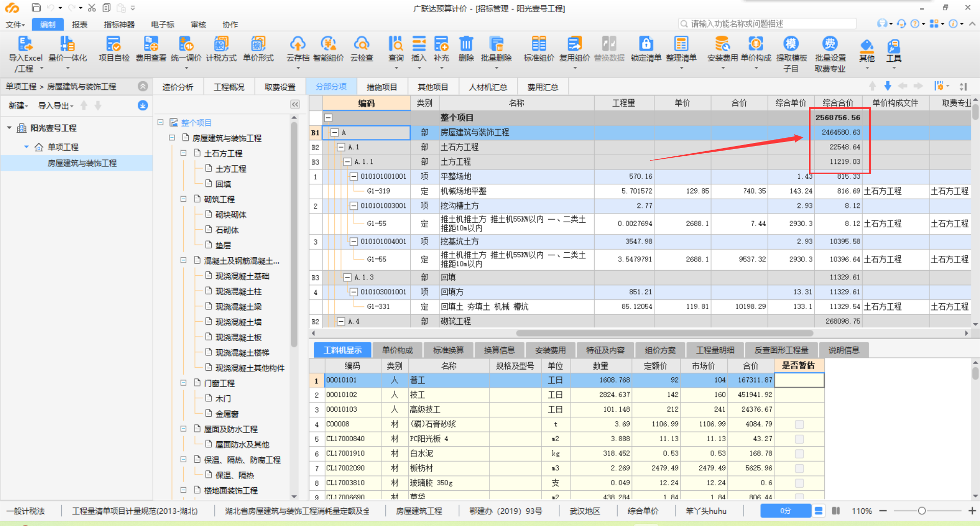Click the 0分 score button

[786, 511]
